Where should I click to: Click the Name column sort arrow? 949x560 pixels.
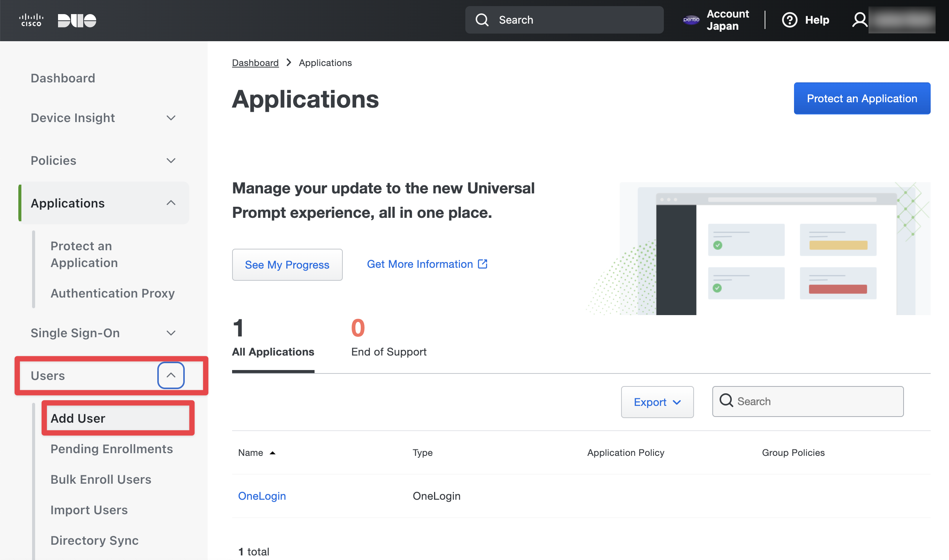[273, 453]
